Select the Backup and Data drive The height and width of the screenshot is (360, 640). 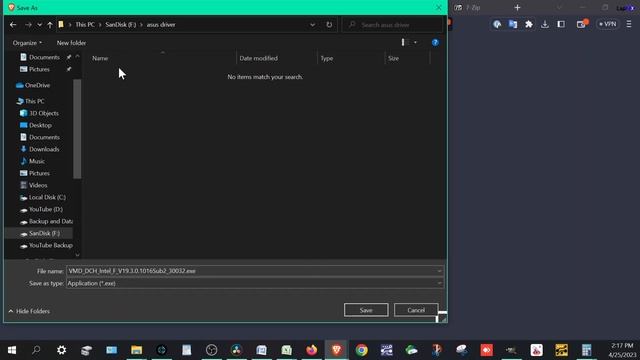click(46, 221)
